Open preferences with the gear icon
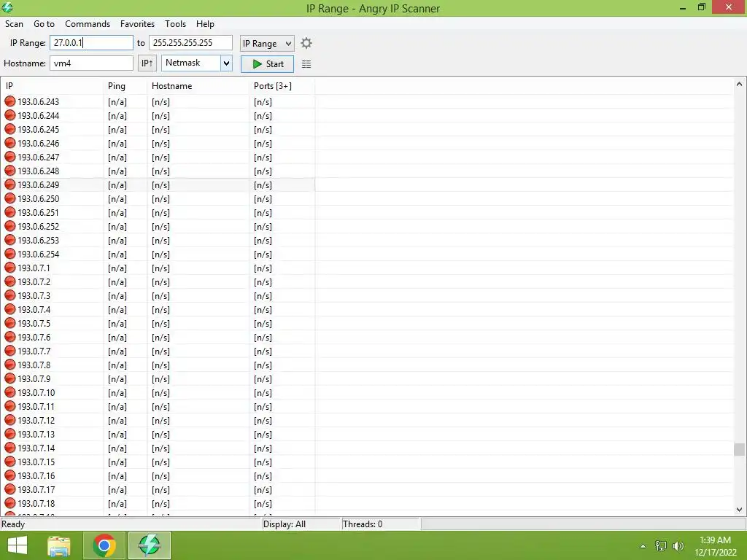This screenshot has width=747, height=560. point(306,43)
